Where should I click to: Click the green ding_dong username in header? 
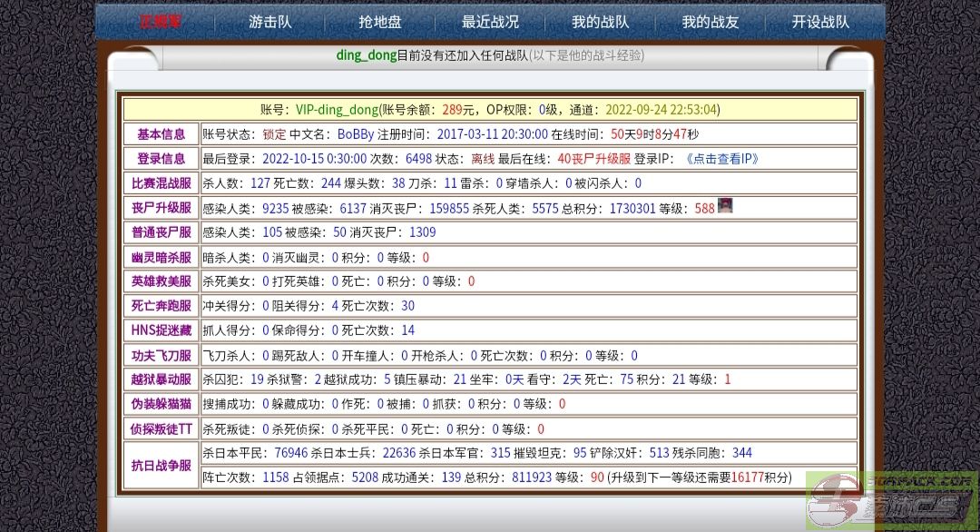[367, 55]
